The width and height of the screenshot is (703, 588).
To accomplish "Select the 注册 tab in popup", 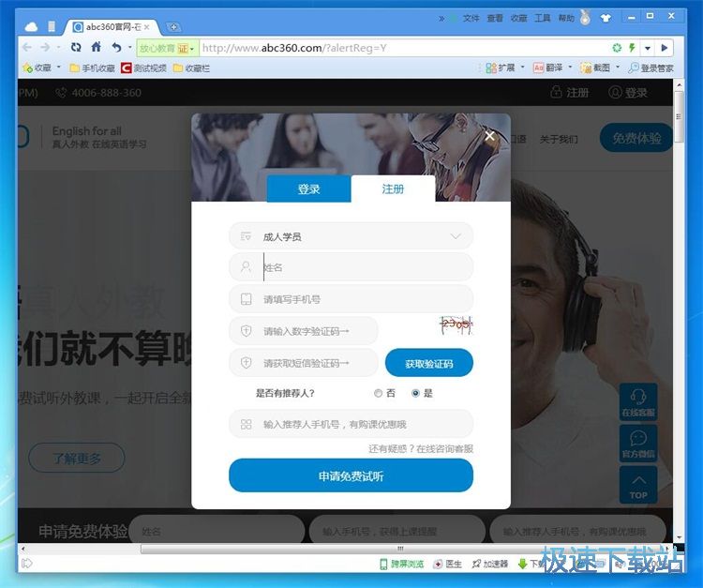I will tap(393, 188).
